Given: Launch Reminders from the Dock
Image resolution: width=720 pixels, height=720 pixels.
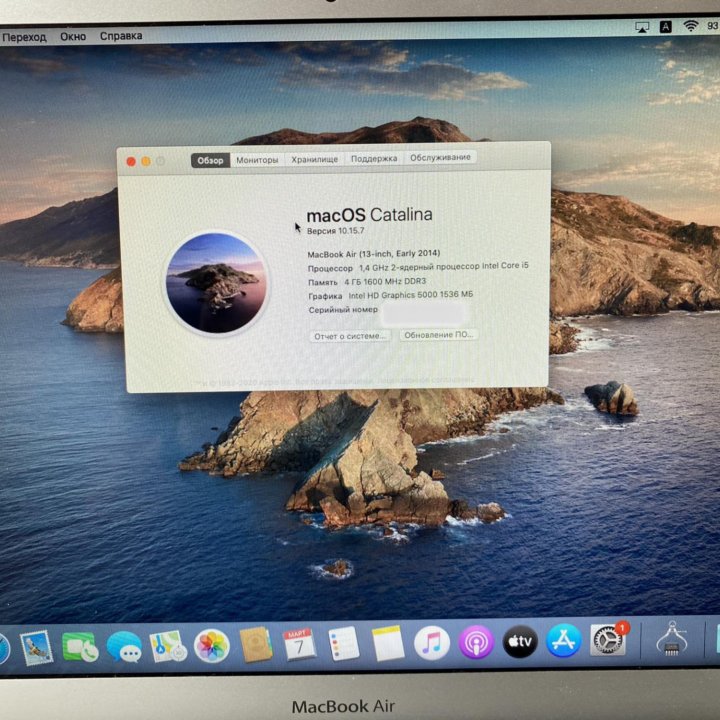Looking at the screenshot, I should tap(343, 643).
